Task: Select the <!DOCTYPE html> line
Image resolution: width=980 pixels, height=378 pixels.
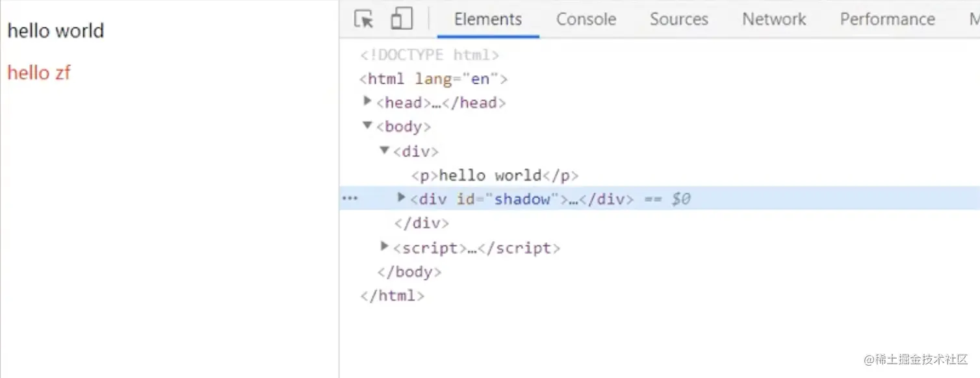Action: click(x=430, y=55)
